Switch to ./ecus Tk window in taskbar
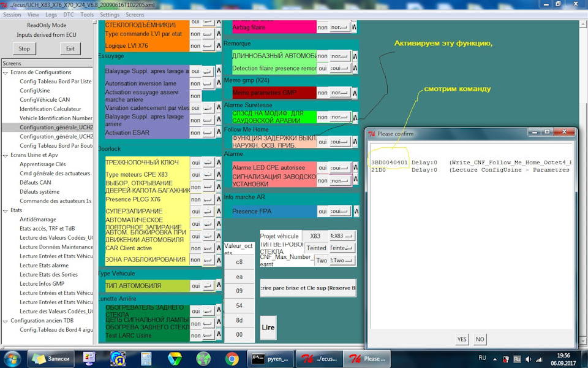 (x=318, y=359)
